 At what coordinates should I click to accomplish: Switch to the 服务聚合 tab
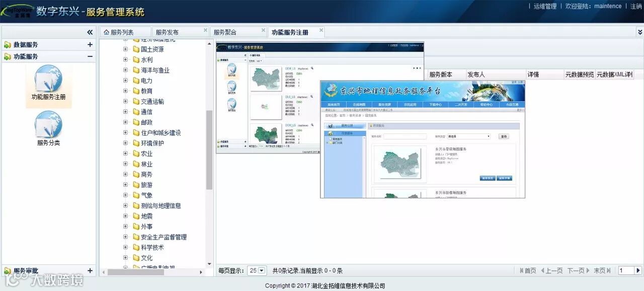tap(237, 32)
